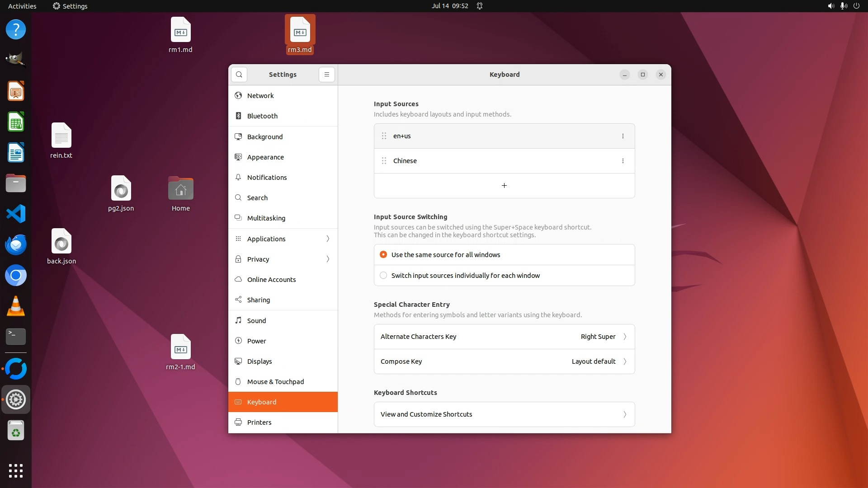
Task: Expand the Applications settings category
Action: click(x=283, y=239)
